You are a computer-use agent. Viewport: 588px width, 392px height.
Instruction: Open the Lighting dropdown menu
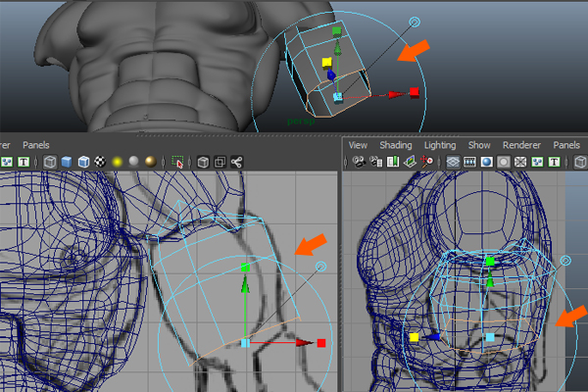[439, 144]
